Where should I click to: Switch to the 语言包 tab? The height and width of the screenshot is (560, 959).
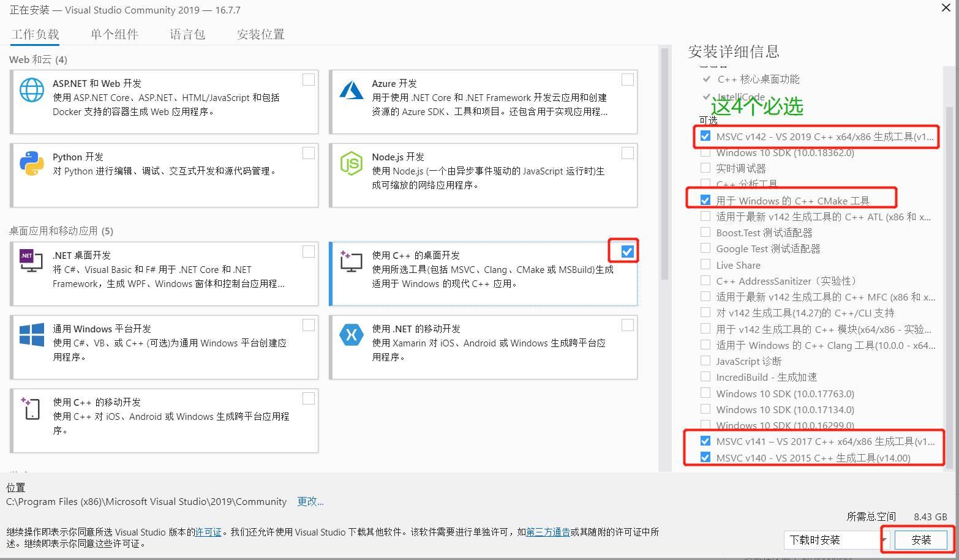[187, 34]
